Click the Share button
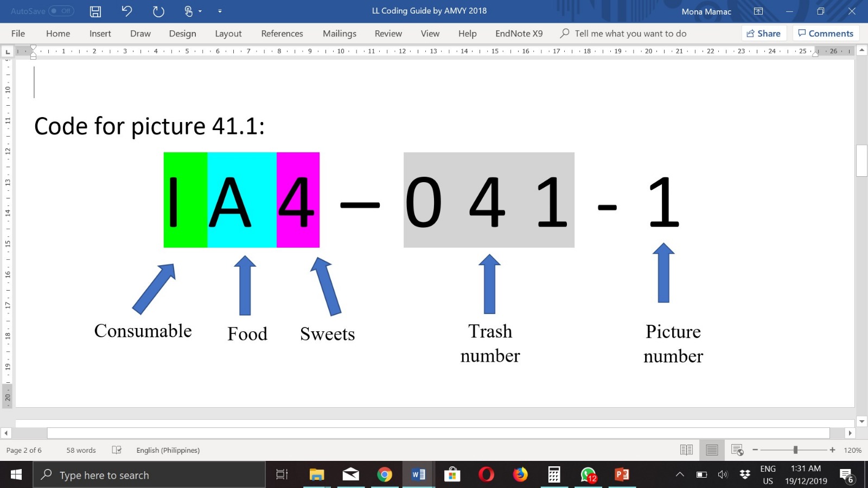Image resolution: width=868 pixels, height=488 pixels. click(x=764, y=34)
